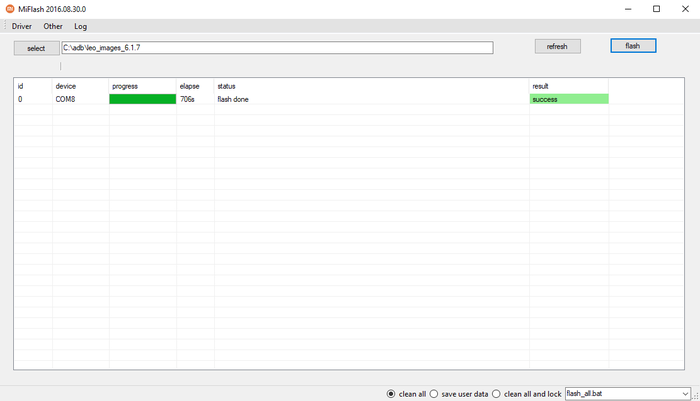The image size is (700, 401).
Task: Maximize the MiFlash window
Action: pyautogui.click(x=656, y=9)
